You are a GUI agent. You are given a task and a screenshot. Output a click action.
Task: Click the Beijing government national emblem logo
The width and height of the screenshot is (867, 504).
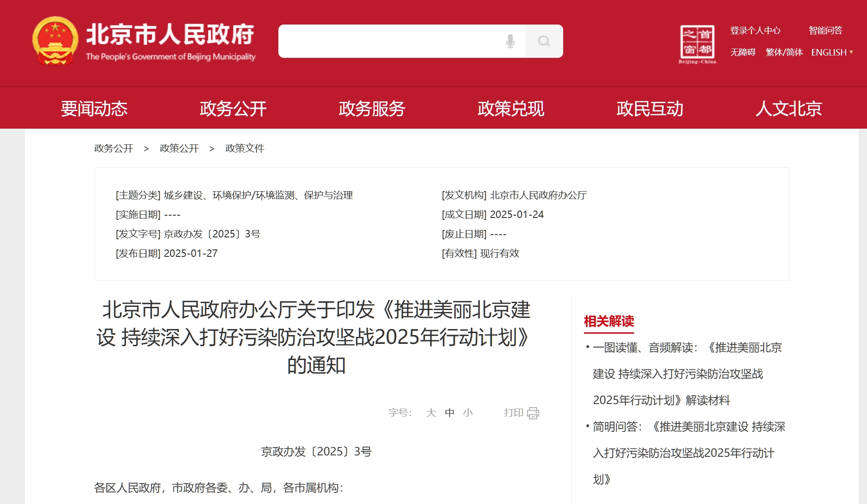(55, 41)
